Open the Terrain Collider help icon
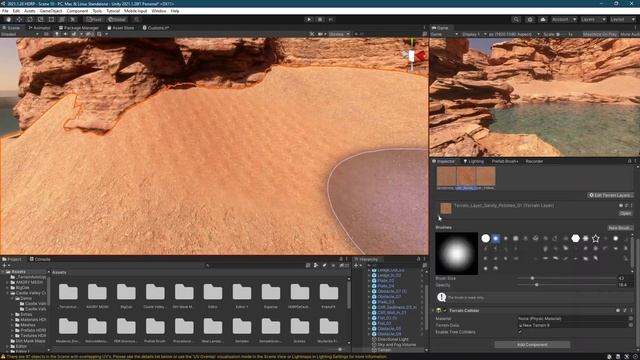This screenshot has width=640, height=360. 618,311
